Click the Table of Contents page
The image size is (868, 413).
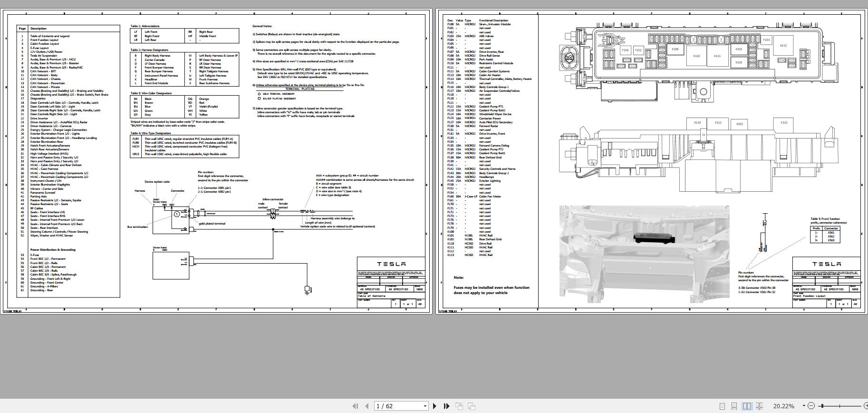216,162
